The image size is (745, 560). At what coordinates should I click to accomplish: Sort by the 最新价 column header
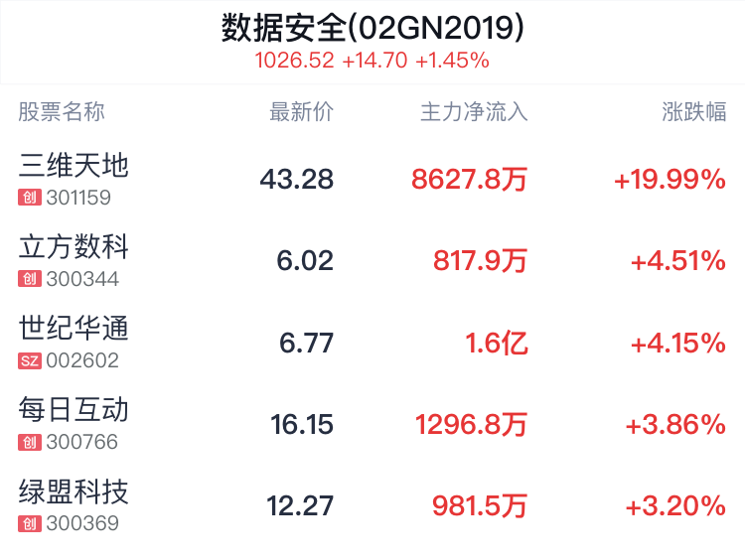(x=301, y=112)
